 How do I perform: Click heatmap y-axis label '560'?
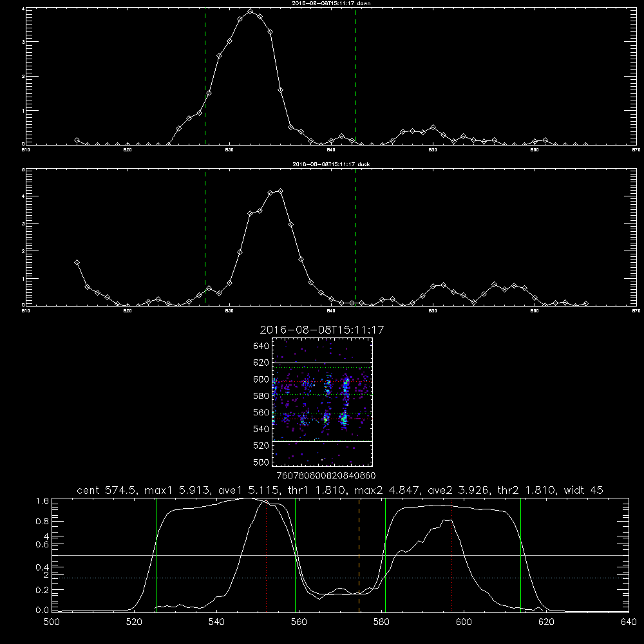261,412
